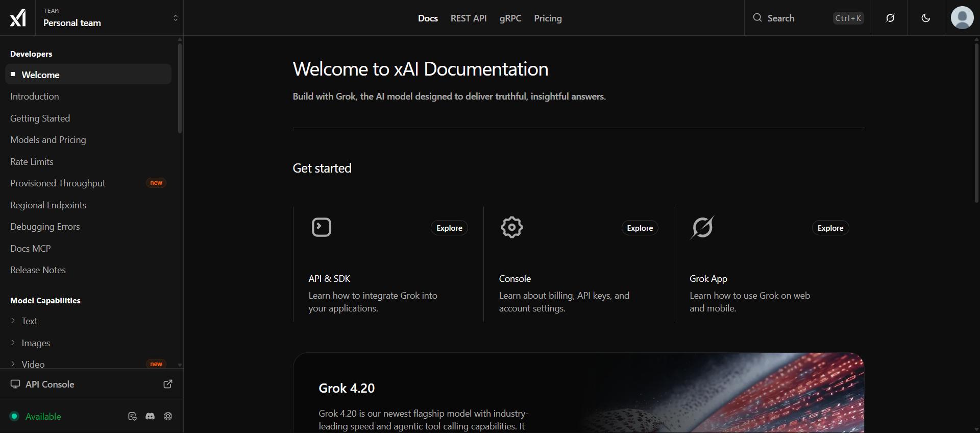Open the user profile avatar
This screenshot has width=980, height=433.
962,18
